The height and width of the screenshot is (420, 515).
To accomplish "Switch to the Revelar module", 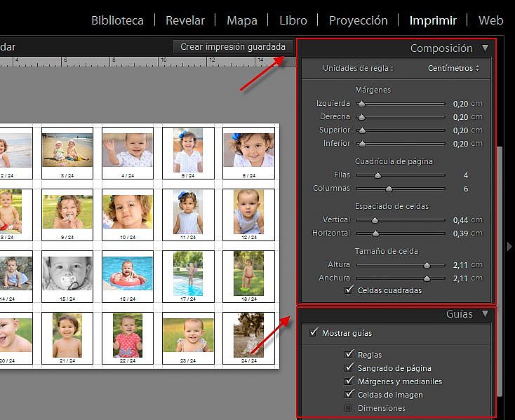I will (x=185, y=20).
